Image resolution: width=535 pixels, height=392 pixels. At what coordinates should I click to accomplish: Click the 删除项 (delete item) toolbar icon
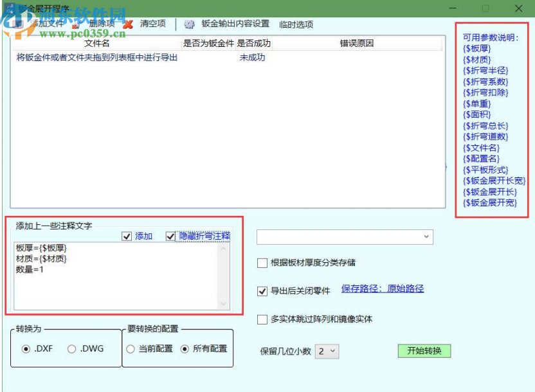[76, 24]
